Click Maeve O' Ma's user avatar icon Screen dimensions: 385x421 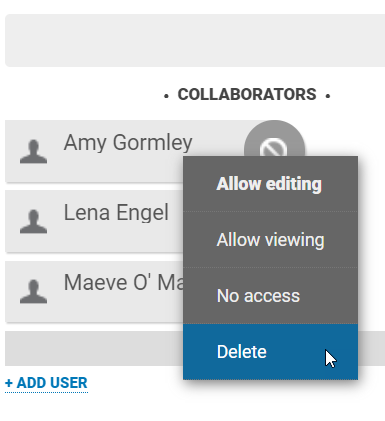click(33, 292)
